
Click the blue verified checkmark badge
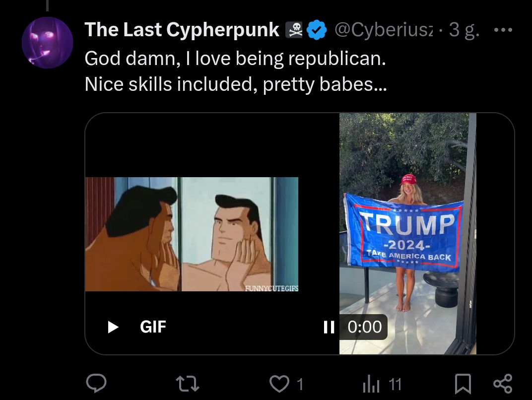(x=317, y=31)
